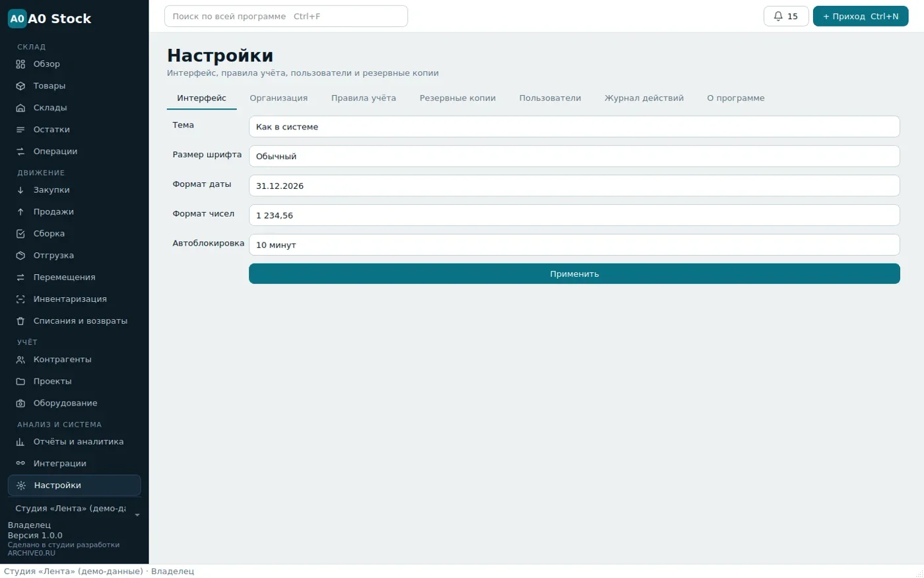
Task: Expand the Студия «Лента» organization selector
Action: pyautogui.click(x=75, y=509)
